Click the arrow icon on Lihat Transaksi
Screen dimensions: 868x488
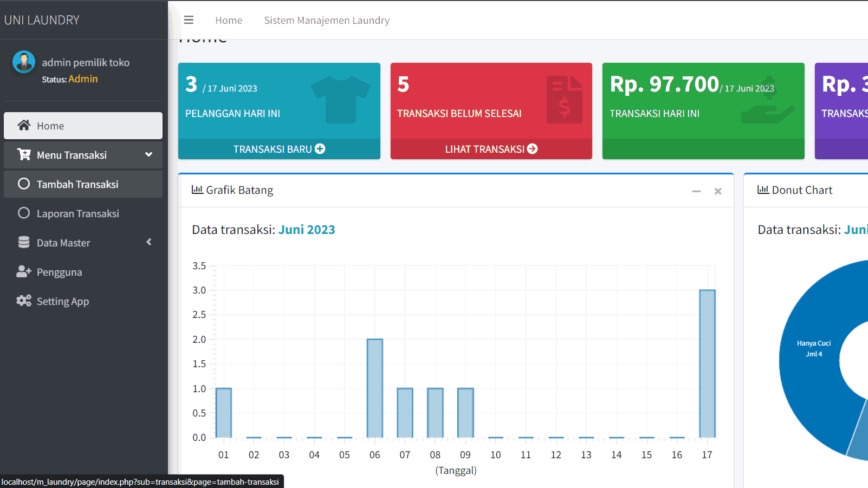tap(532, 149)
